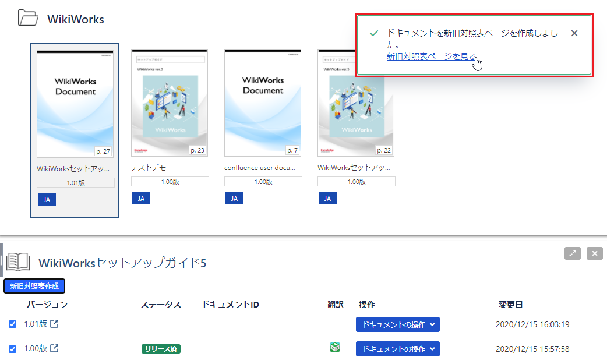Click the リリース済 status badge
Image resolution: width=607 pixels, height=364 pixels.
click(x=161, y=349)
